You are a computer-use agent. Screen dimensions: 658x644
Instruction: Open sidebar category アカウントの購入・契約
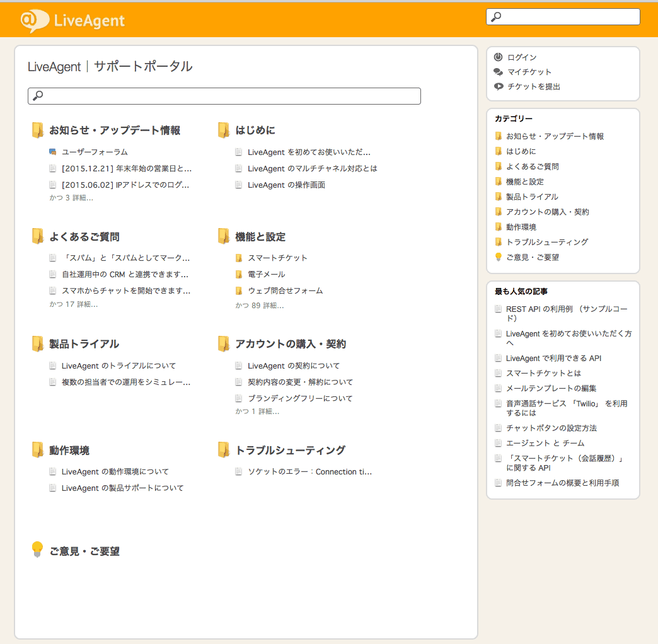[547, 212]
